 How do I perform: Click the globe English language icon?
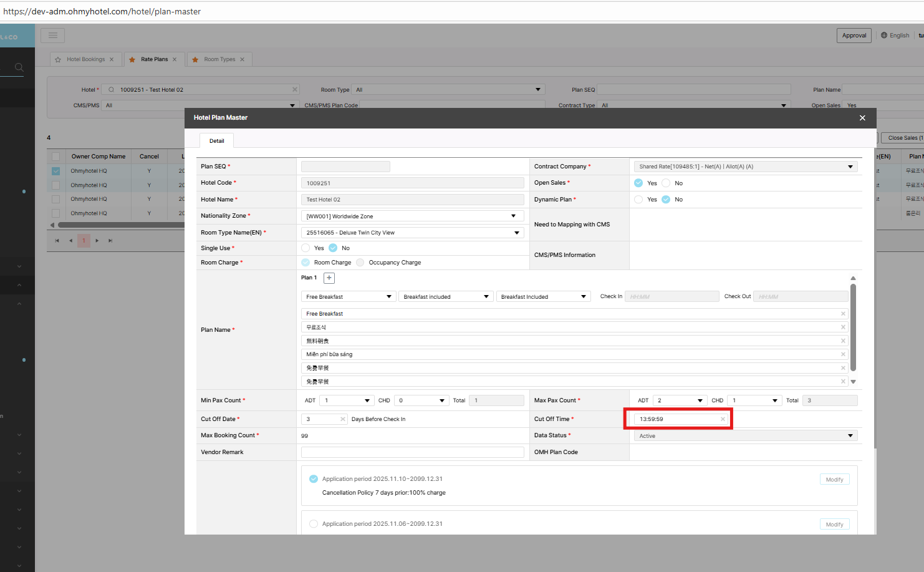coord(884,36)
